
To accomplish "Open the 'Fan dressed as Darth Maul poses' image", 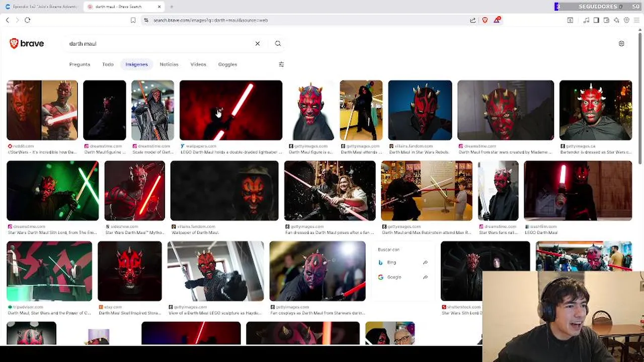I will tap(330, 191).
